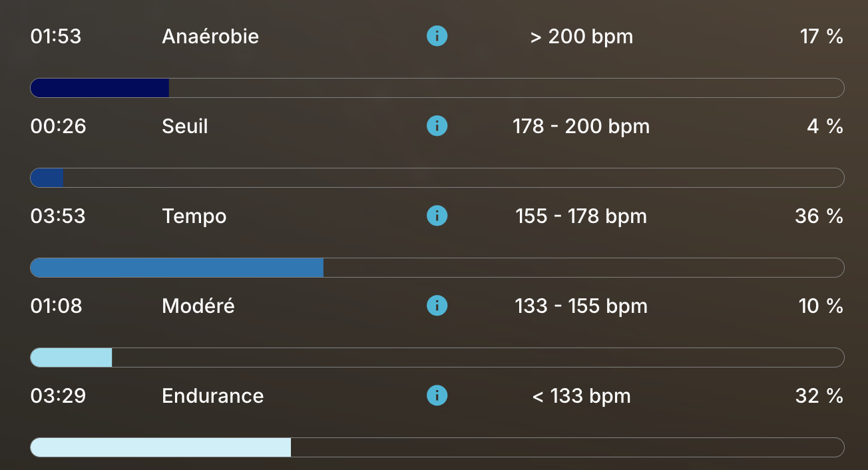Click the Endurance zone progress bar
The height and width of the screenshot is (470, 868).
coord(437,447)
